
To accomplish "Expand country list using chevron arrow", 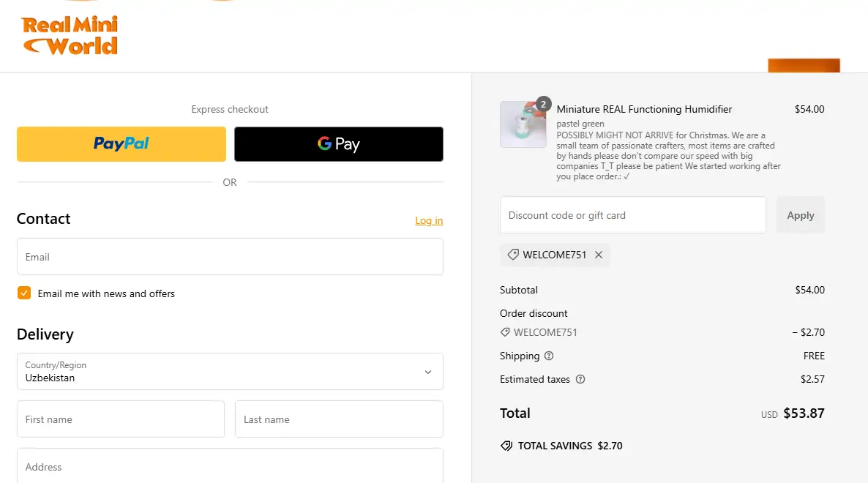I will [428, 372].
